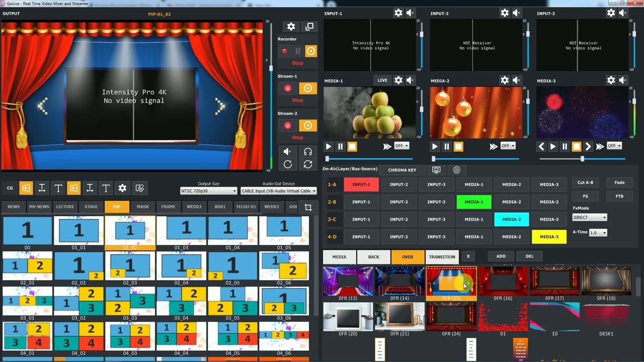Open the crop tool icon

point(308,207)
